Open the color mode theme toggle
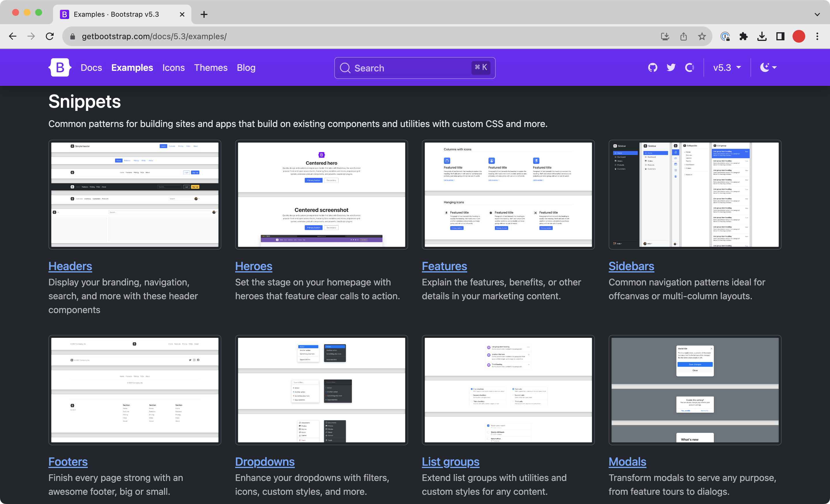 tap(768, 67)
